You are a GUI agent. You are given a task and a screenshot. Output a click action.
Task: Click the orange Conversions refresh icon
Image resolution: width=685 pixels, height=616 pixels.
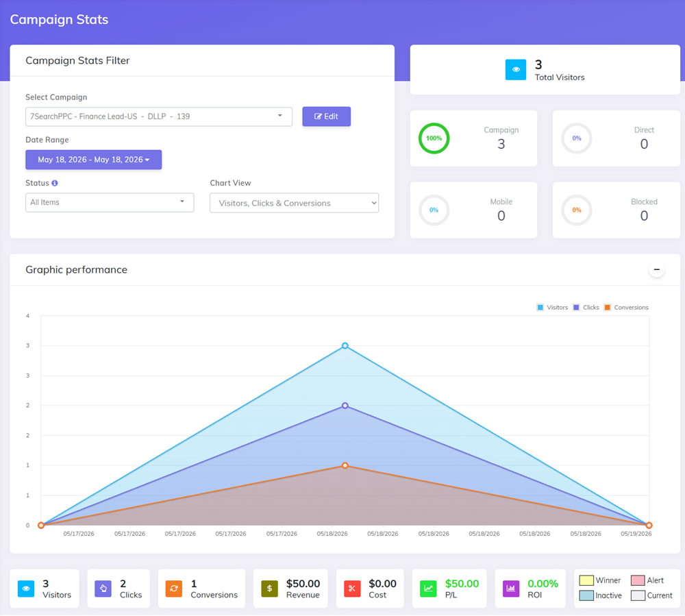174,589
